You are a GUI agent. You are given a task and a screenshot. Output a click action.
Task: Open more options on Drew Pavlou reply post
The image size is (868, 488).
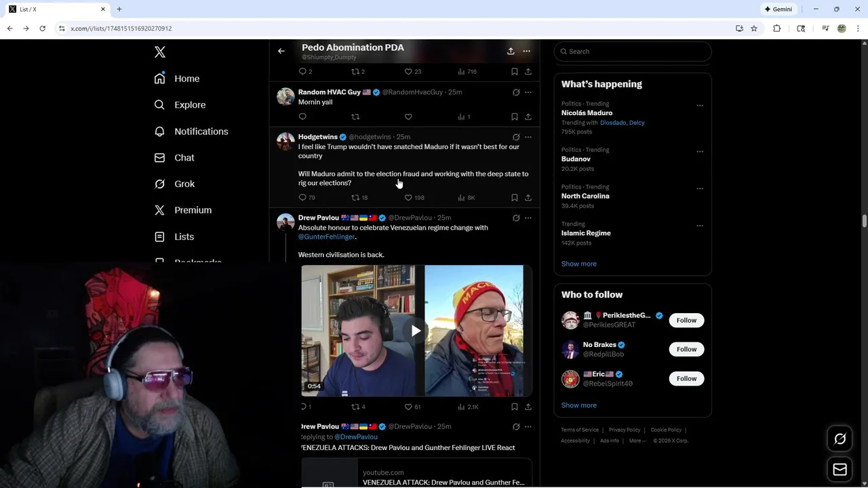pos(528,427)
